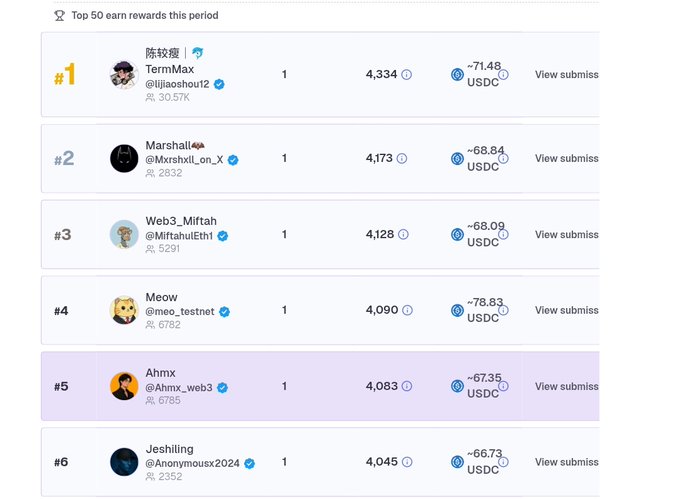Open the info icon next to 4,128 score
680x499 pixels.
click(403, 235)
